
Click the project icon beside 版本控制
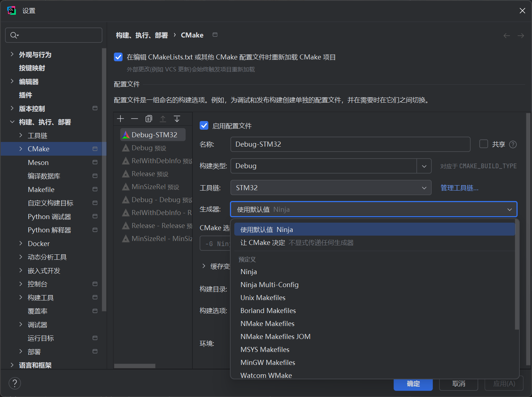[x=95, y=108]
